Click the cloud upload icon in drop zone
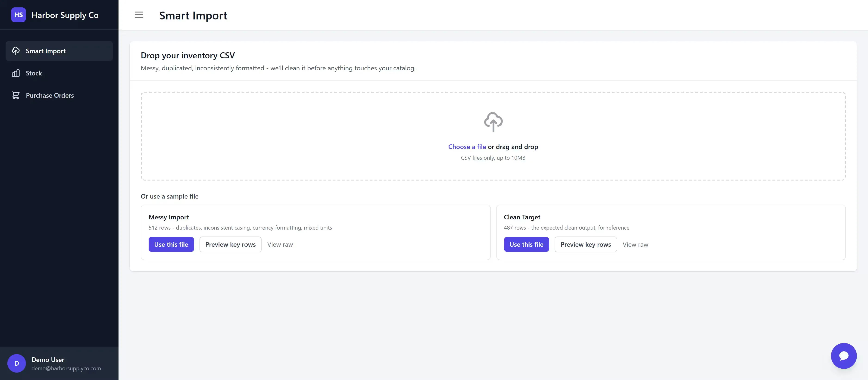This screenshot has height=380, width=868. click(x=493, y=122)
